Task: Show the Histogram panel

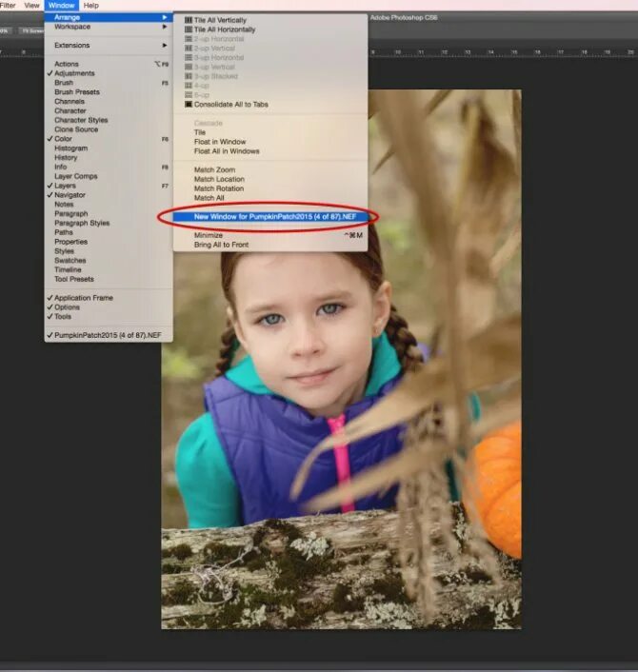Action: tap(109, 148)
